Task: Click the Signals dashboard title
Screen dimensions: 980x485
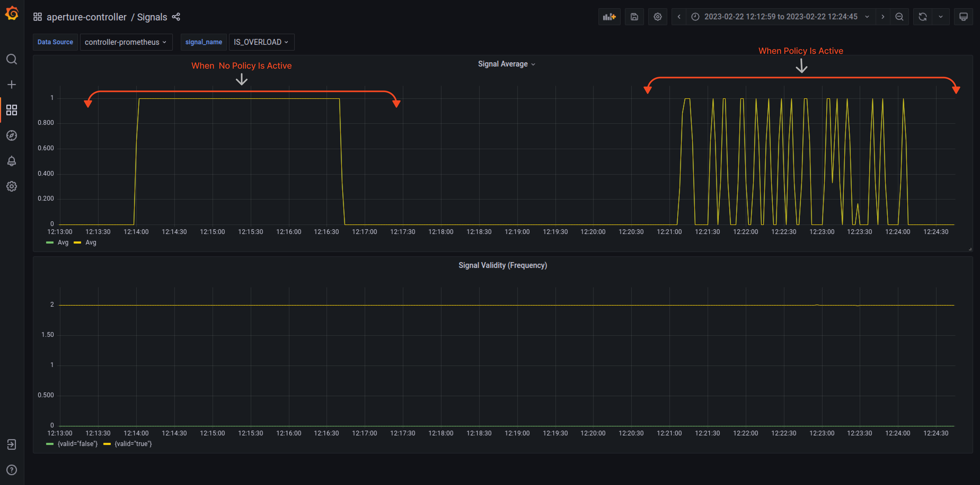Action: pyautogui.click(x=152, y=17)
